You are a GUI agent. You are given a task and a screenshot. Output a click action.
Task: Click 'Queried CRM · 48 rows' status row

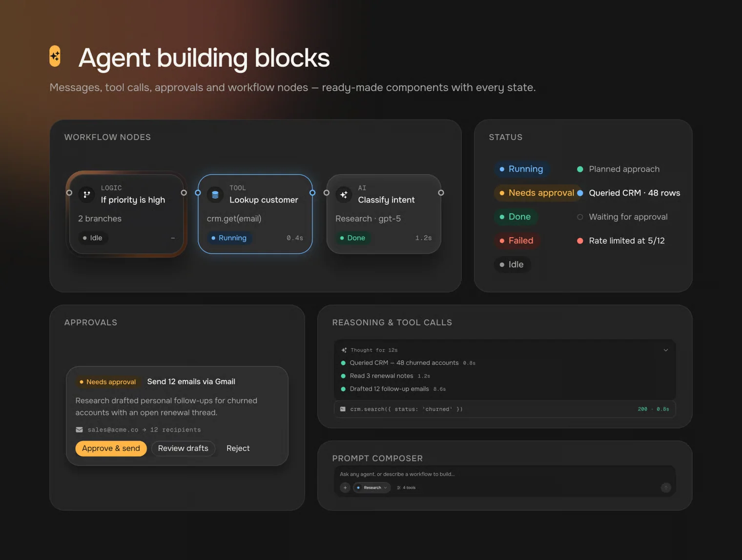pos(629,193)
